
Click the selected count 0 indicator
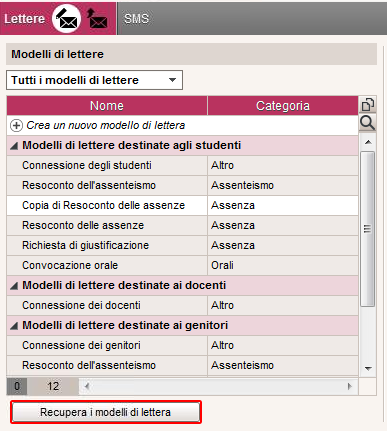tap(17, 386)
